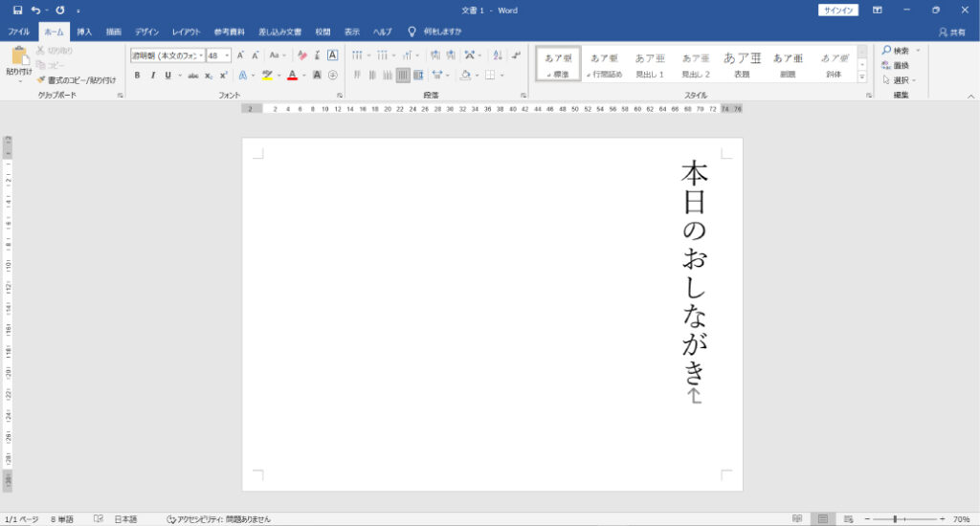Image resolution: width=980 pixels, height=526 pixels.
Task: Switch to the Design (デザイン) tab
Action: pos(146,32)
